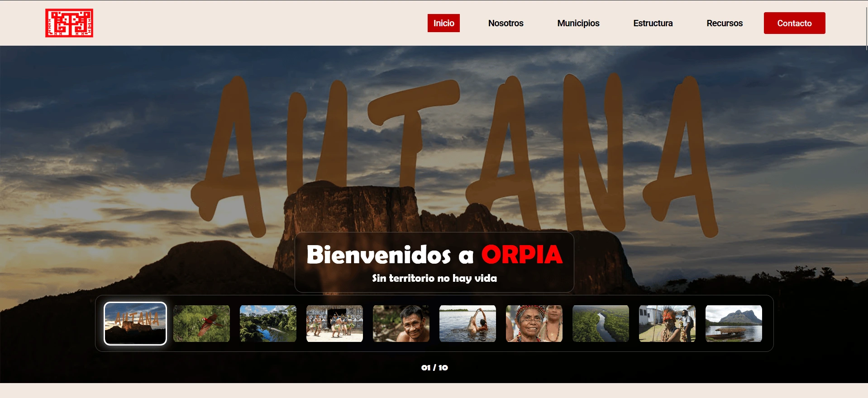Select the feather headdress person thumbnail
The height and width of the screenshot is (398, 868).
667,323
